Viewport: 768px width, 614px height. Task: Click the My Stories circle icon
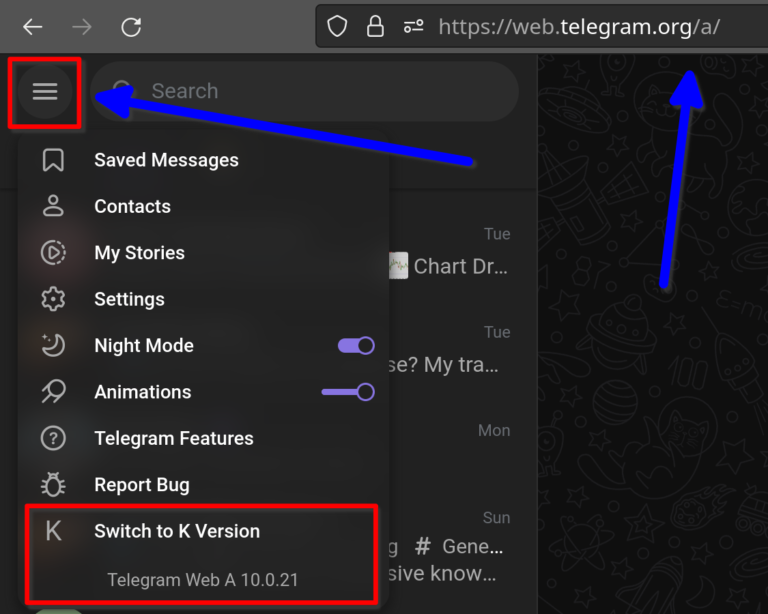(53, 253)
